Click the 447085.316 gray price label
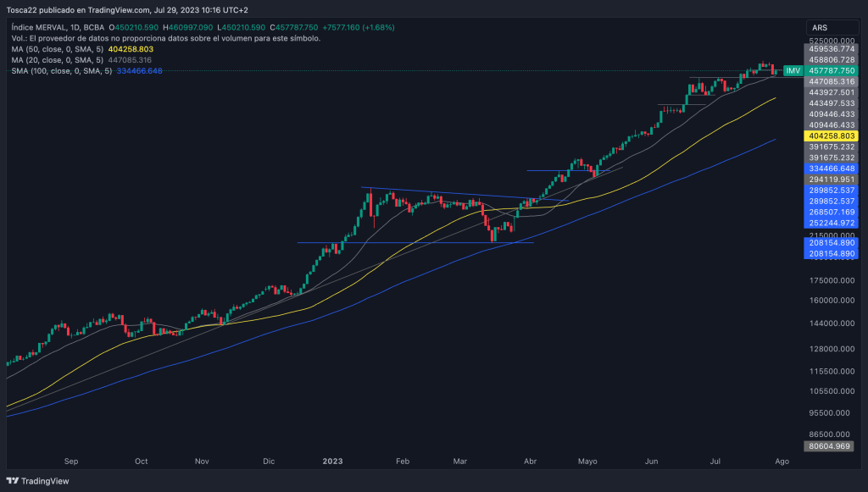Screen dimensions: 868x492 (x=831, y=81)
